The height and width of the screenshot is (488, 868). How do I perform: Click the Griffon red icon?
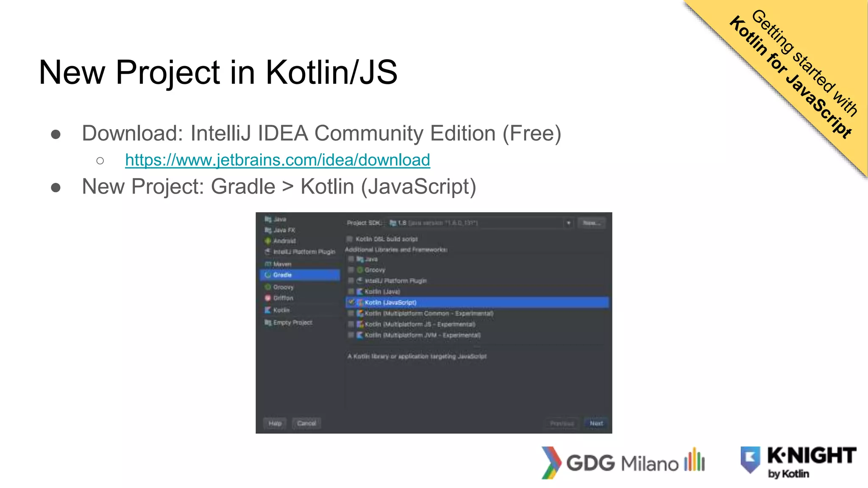pyautogui.click(x=268, y=298)
